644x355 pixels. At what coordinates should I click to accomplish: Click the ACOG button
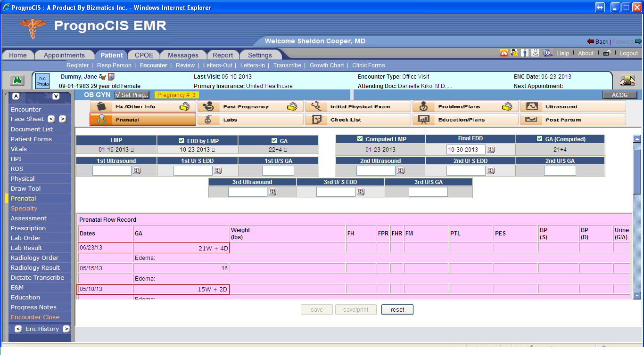[620, 95]
